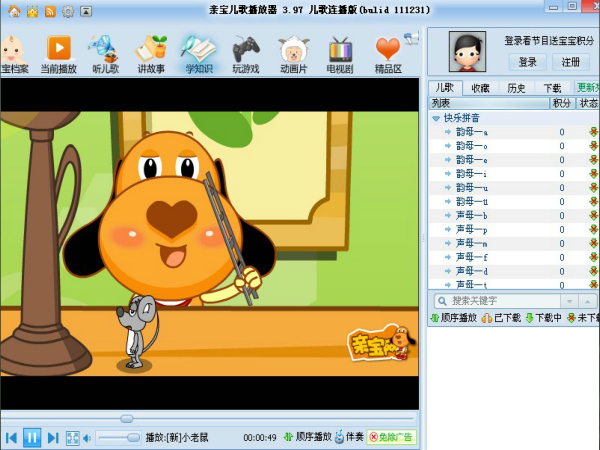Toggle fullscreen video mode

tap(72, 437)
